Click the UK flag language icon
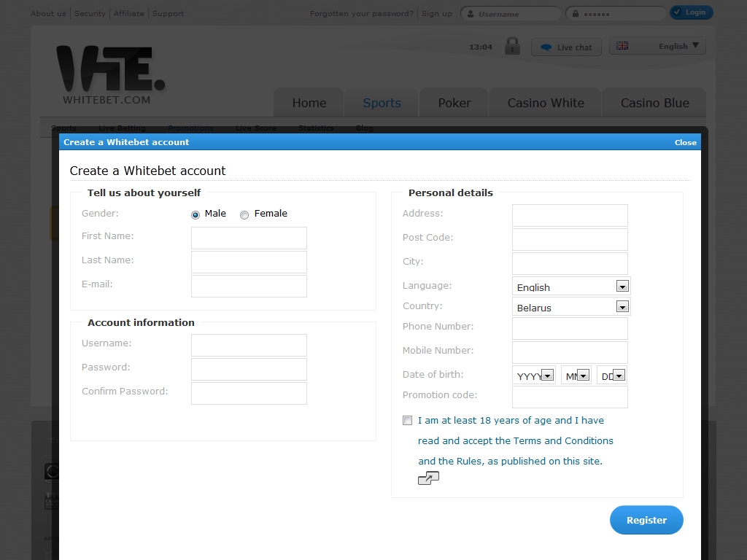The width and height of the screenshot is (747, 560). coord(622,46)
